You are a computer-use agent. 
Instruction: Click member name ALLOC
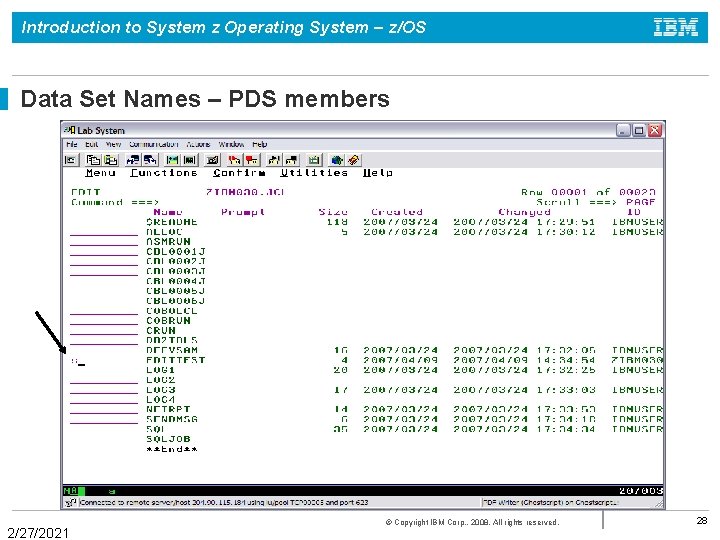point(164,232)
